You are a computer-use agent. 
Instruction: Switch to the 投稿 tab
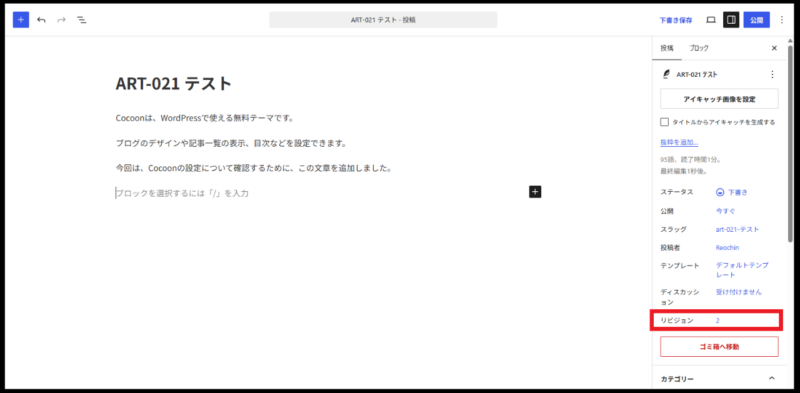click(667, 48)
